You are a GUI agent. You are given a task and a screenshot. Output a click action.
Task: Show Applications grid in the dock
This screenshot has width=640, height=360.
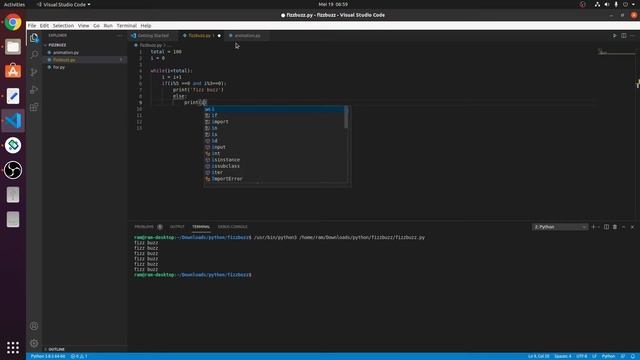click(x=13, y=347)
